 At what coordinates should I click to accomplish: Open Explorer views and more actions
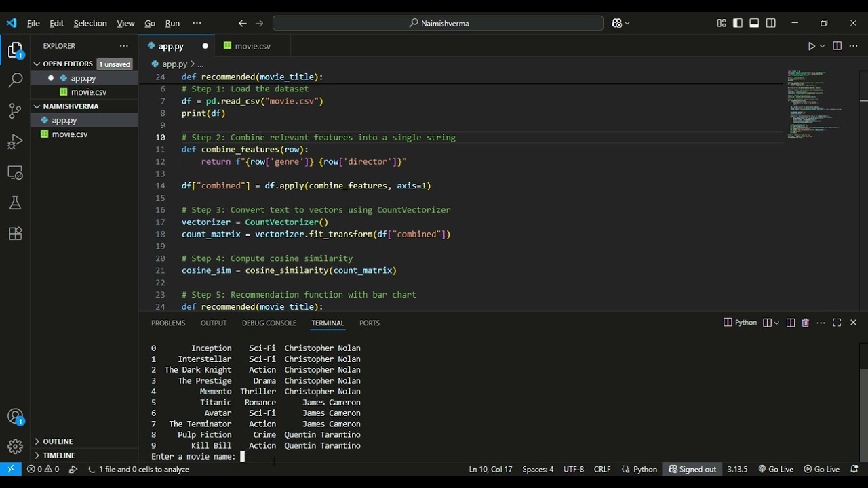pos(123,46)
